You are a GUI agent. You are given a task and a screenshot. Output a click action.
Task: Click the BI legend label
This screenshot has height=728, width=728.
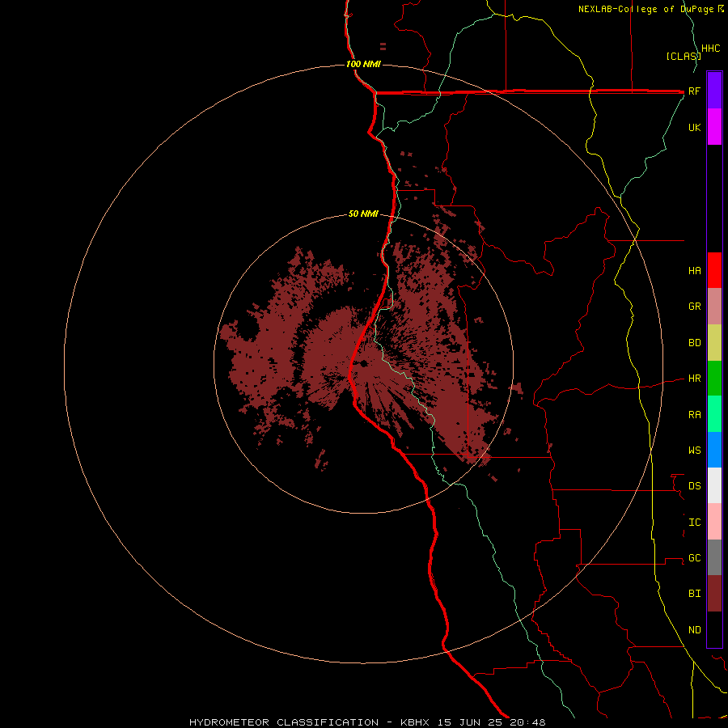(694, 594)
